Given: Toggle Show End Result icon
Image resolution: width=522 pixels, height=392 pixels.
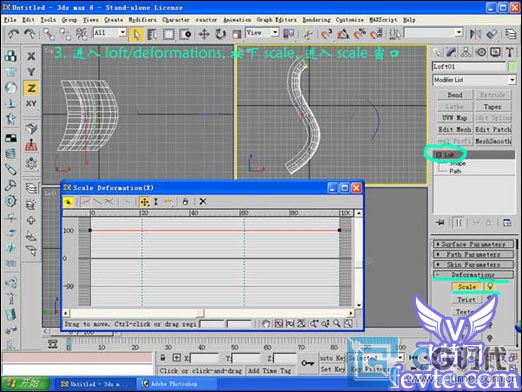Looking at the screenshot, I should (x=459, y=222).
